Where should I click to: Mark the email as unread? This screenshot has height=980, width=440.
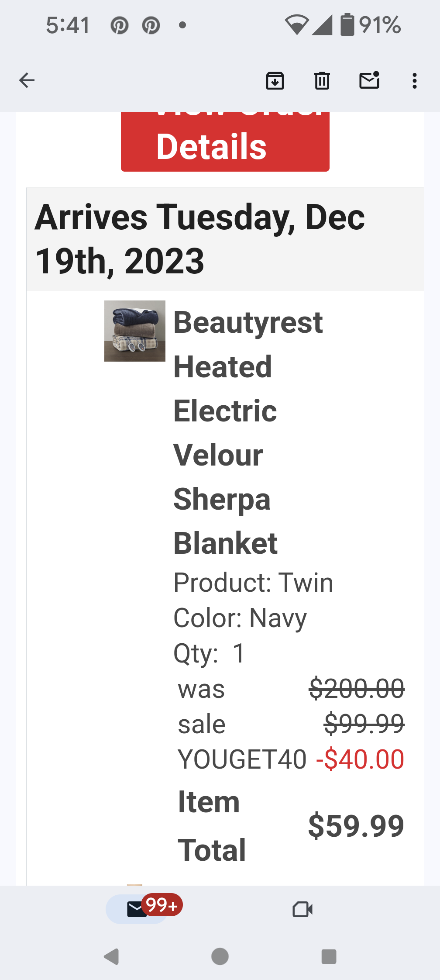[369, 80]
